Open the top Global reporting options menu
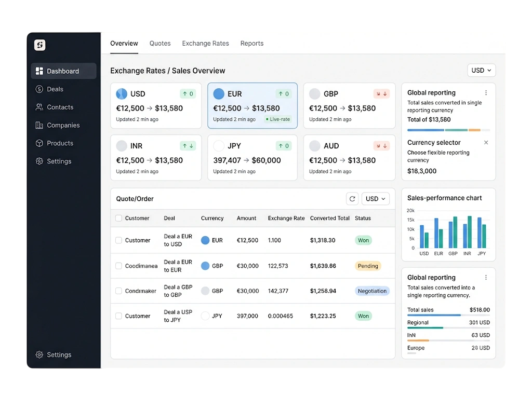The height and width of the screenshot is (397, 532). pyautogui.click(x=486, y=93)
